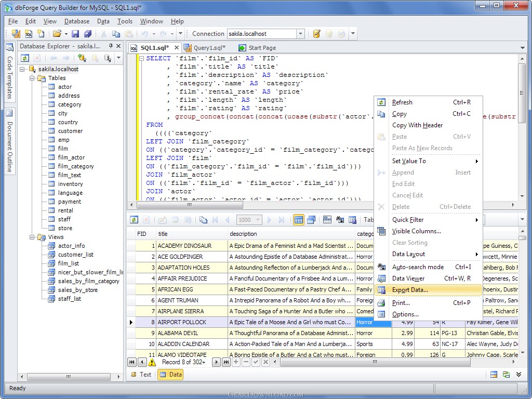Click the auto-search mode binoculars icon
532x399 pixels.
(340, 220)
